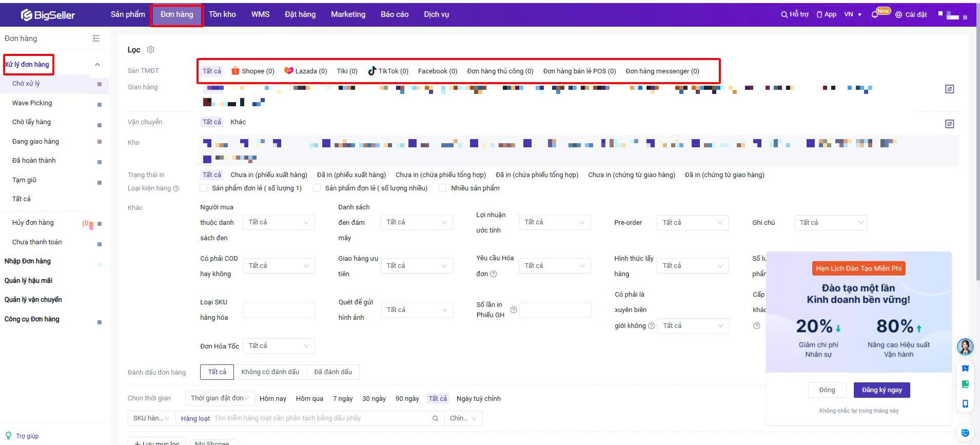Screen dimensions: 980x445
Task: Click the page vertical scrollbar
Action: tap(977, 154)
